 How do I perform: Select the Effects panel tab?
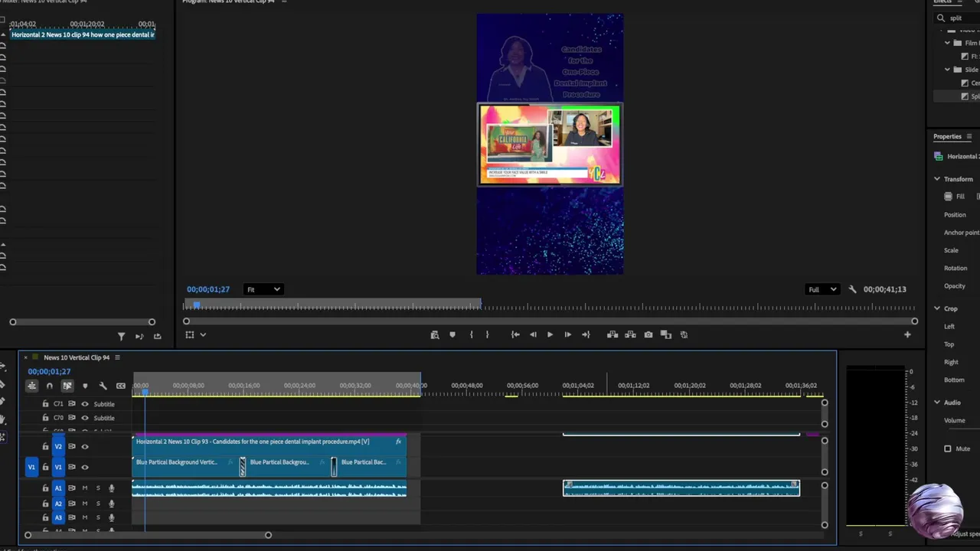[x=942, y=2]
